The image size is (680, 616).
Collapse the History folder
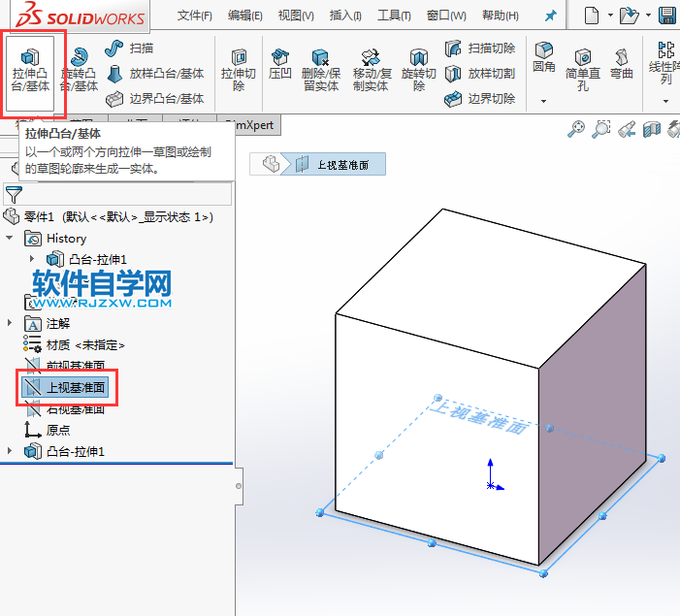click(9, 238)
